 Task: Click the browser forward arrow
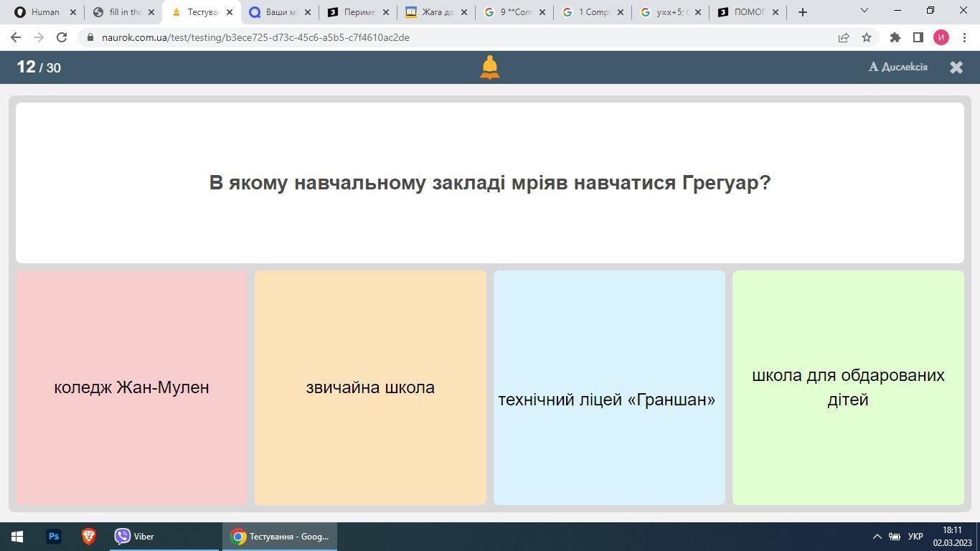tap(39, 37)
